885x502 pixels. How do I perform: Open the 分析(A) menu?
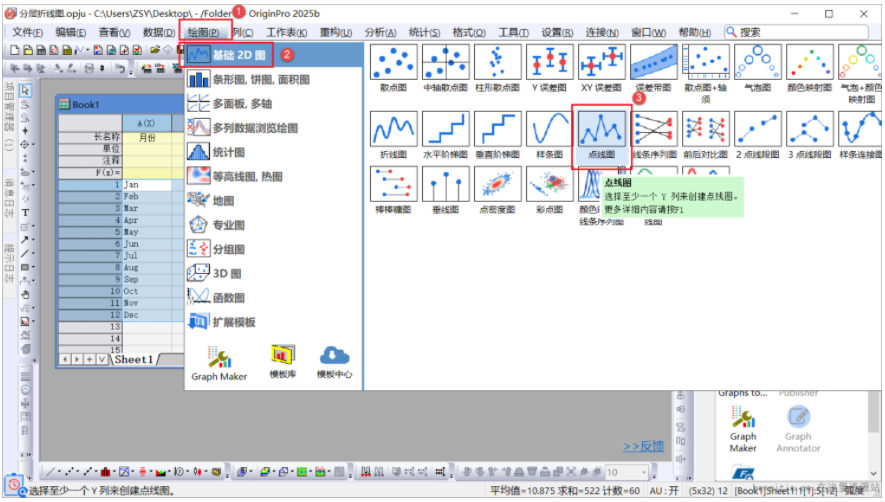380,32
